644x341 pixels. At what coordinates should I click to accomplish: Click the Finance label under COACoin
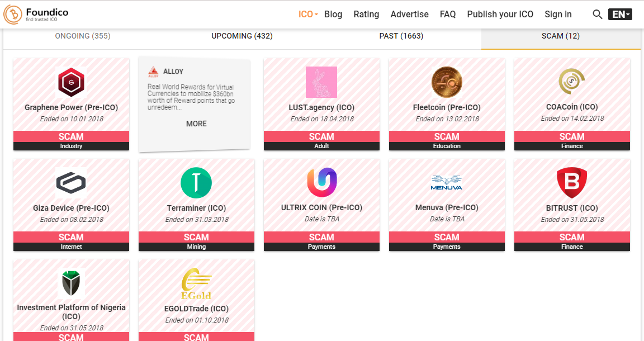(x=572, y=146)
